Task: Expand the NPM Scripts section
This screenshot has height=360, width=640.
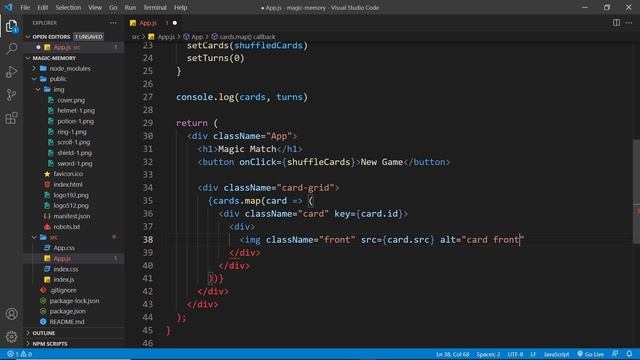Action: tap(73, 344)
